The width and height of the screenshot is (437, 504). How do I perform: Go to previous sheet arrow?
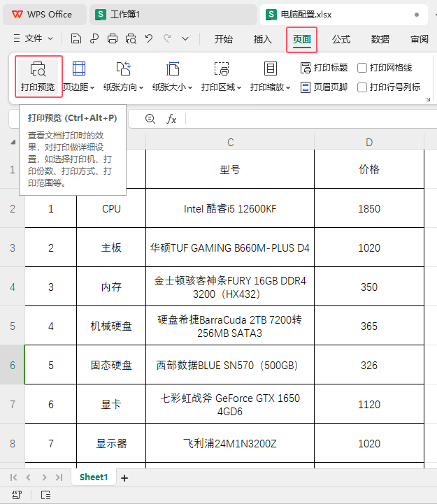[x=29, y=477]
